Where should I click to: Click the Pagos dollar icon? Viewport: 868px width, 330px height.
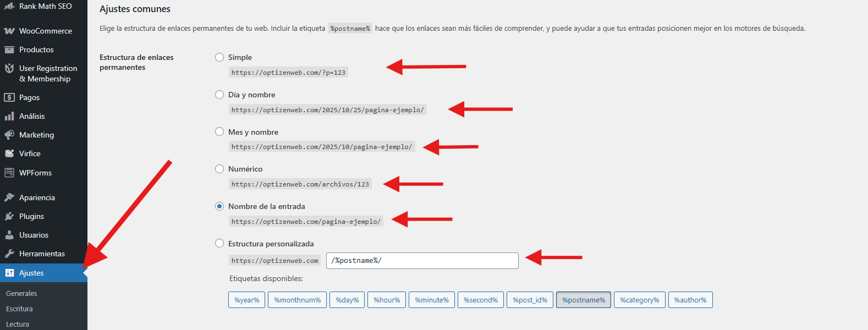pos(9,97)
